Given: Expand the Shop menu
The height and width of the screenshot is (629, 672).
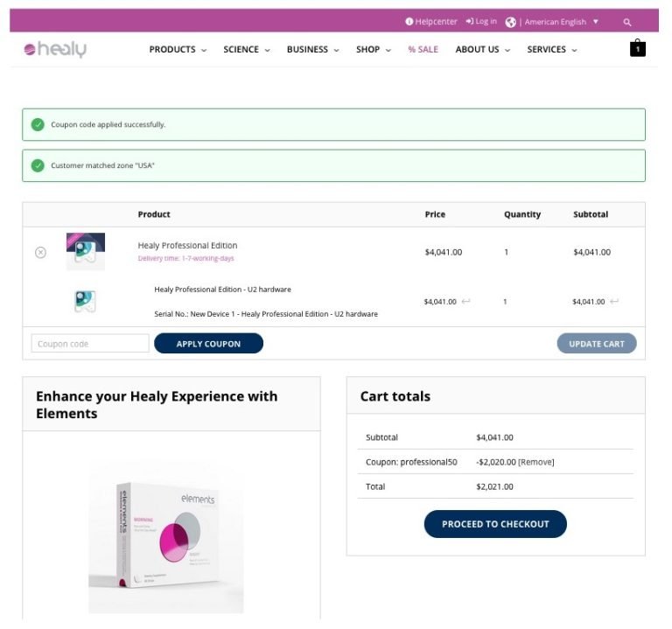Looking at the screenshot, I should pyautogui.click(x=374, y=49).
